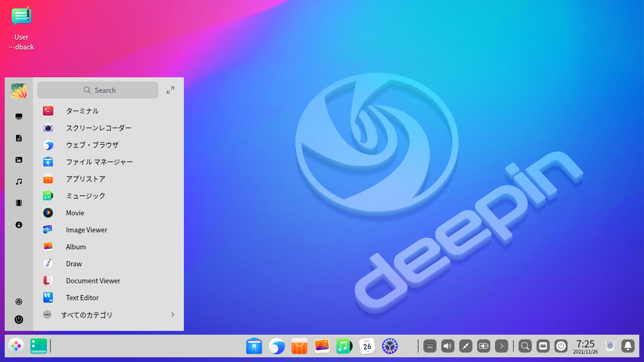Open Downloads folder from launcher sidebar
The image size is (644, 362).
pos(19,225)
